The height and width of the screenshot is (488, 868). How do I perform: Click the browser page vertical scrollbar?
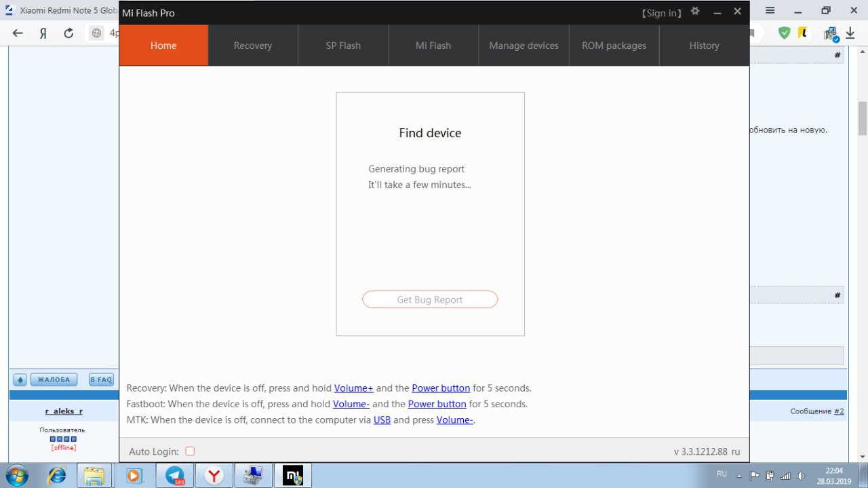(x=863, y=118)
